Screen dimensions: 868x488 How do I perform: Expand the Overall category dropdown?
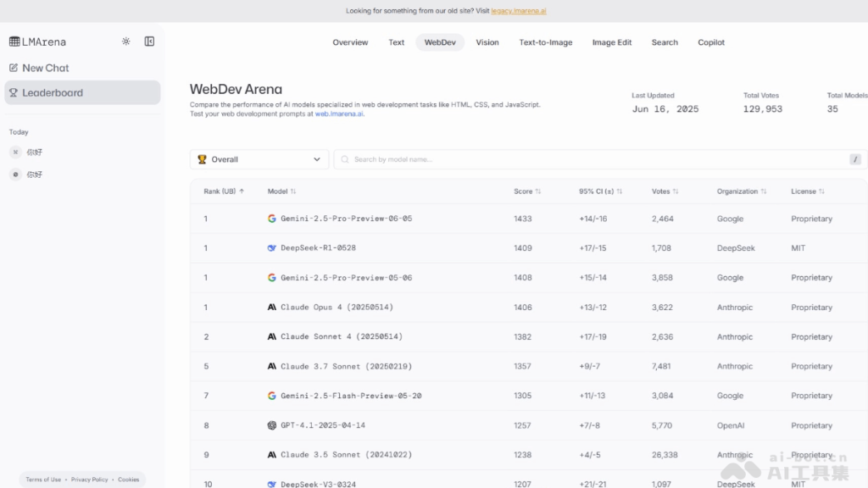259,159
